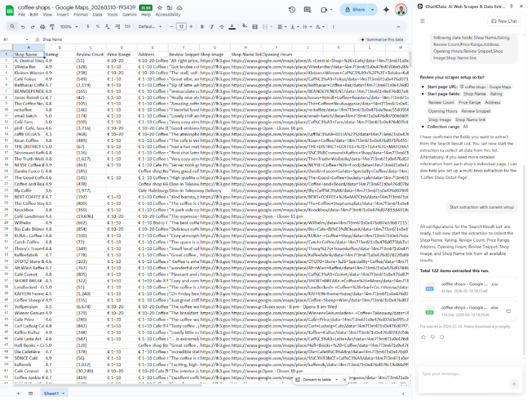Open the Gemini menu
Viewport: 532px width, 400px height.
[129, 15]
